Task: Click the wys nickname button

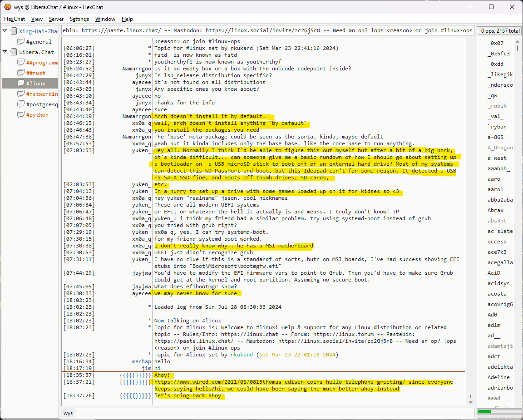Action: pyautogui.click(x=68, y=413)
